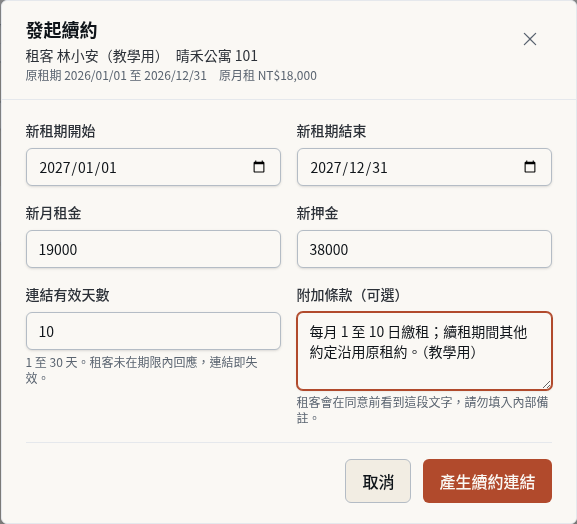Click the 新租期結束 label
The image size is (577, 524).
[331, 131]
